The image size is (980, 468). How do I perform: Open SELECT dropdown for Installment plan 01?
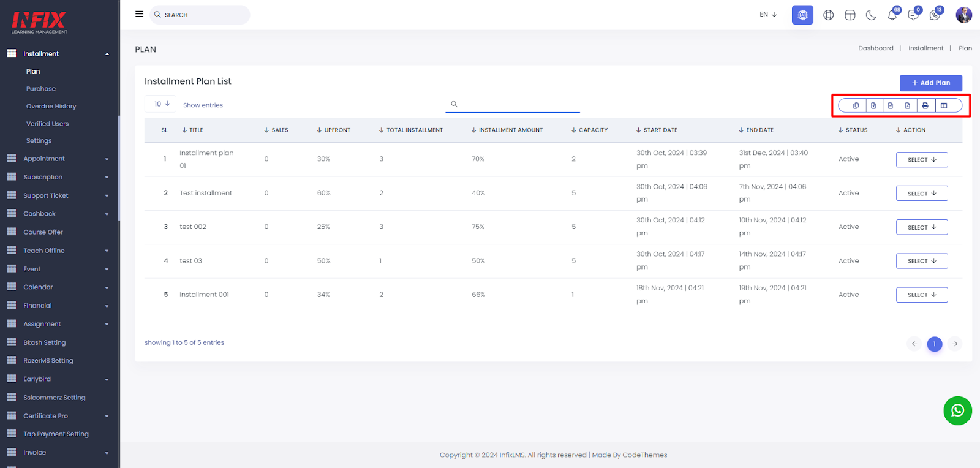coord(922,159)
